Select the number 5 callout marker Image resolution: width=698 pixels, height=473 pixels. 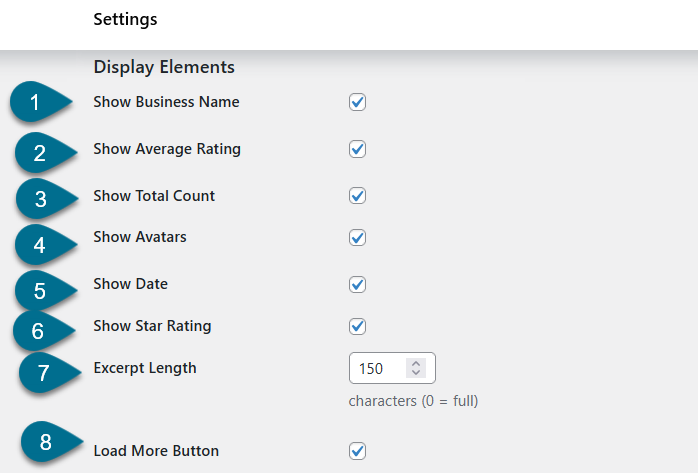[x=41, y=290]
